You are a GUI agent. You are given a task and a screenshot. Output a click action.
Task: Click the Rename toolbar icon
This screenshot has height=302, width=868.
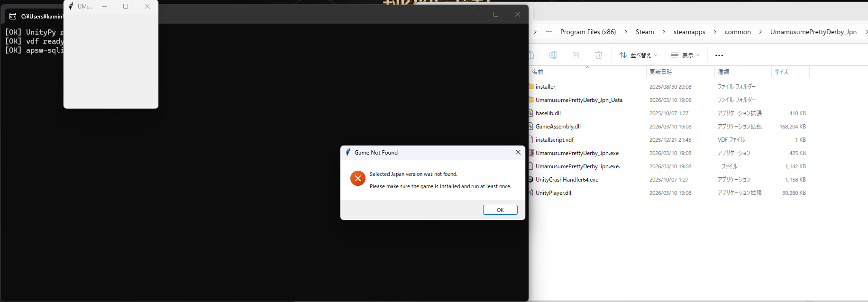553,55
